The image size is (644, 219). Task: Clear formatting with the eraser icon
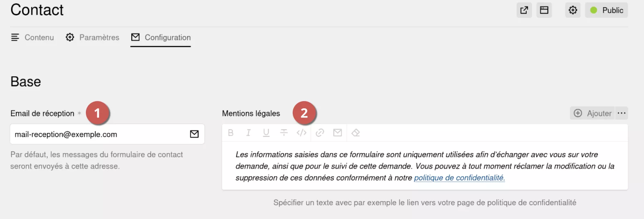point(356,133)
